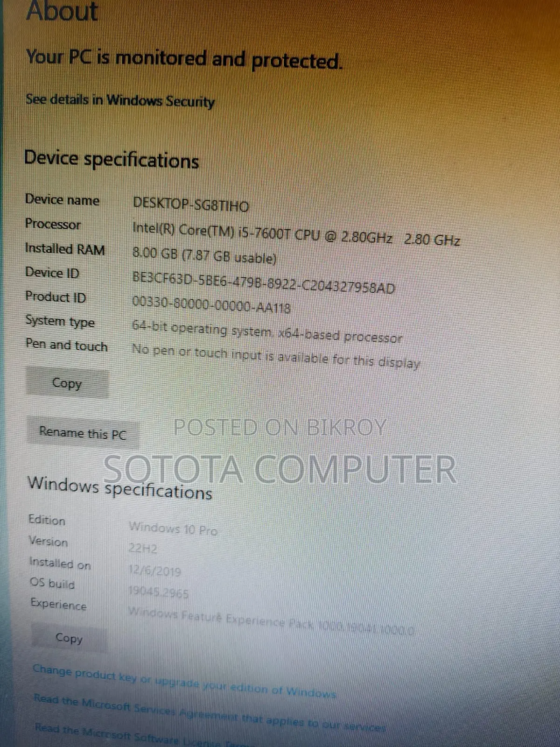This screenshot has width=560, height=747.
Task: Select No pen or touch input text
Action: 276,356
